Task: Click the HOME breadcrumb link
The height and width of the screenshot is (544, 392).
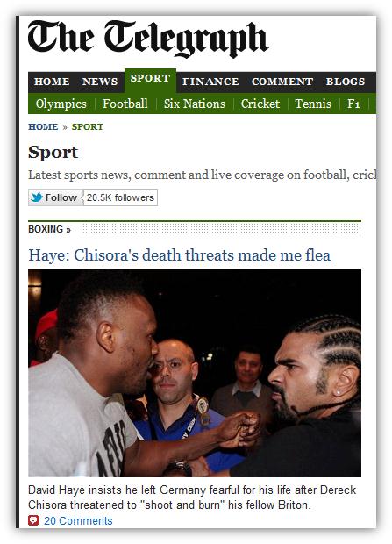Action: click(x=43, y=126)
